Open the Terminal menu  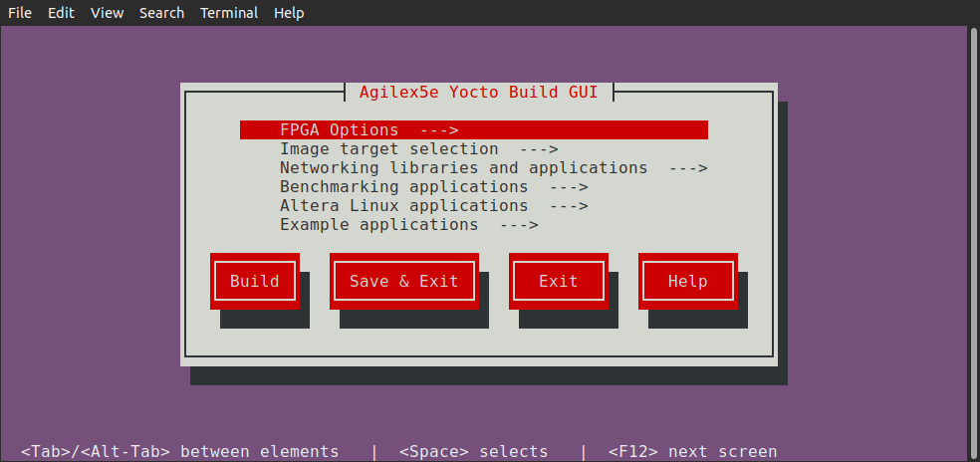[229, 13]
